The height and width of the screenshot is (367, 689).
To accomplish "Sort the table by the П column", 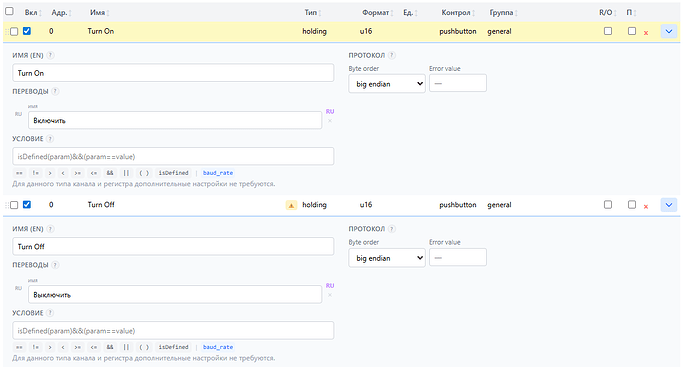I will coord(631,13).
